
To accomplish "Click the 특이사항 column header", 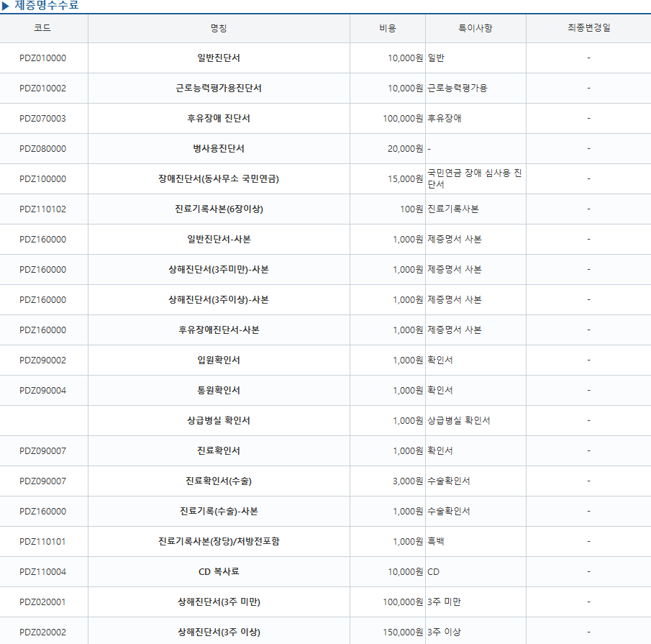I will pos(475,28).
